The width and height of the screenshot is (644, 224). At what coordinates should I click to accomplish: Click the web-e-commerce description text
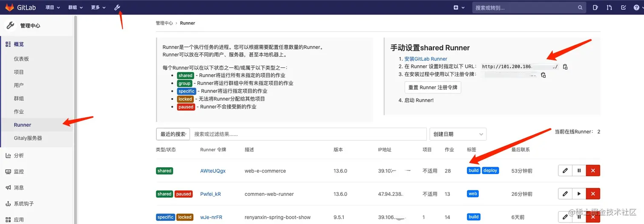[265, 171]
